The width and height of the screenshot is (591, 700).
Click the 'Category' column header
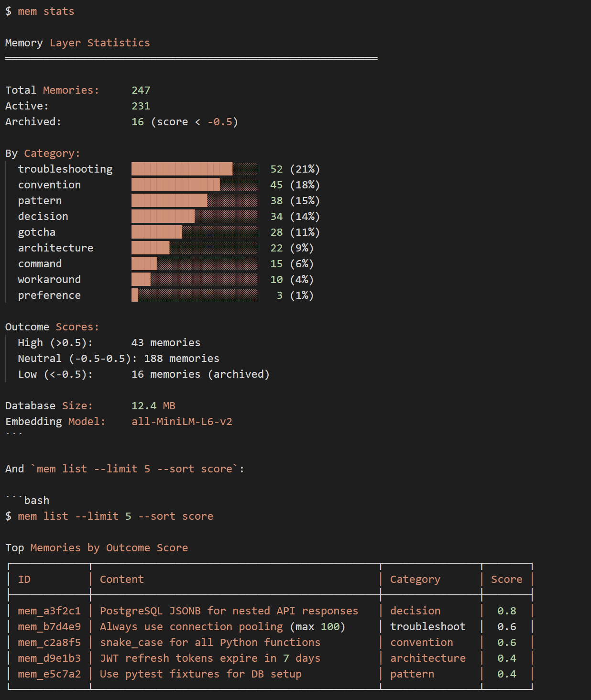pyautogui.click(x=415, y=579)
